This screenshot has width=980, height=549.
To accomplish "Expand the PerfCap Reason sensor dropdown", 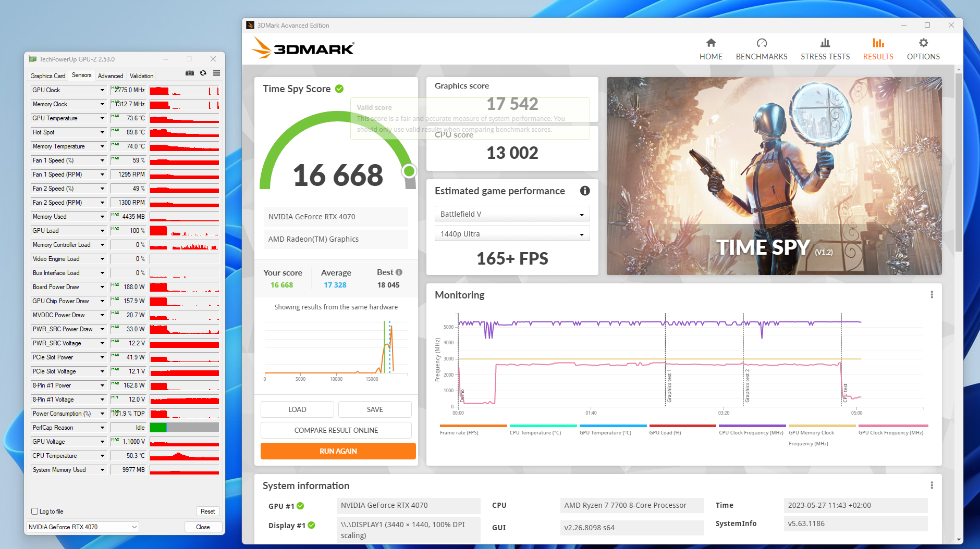I will pos(102,428).
